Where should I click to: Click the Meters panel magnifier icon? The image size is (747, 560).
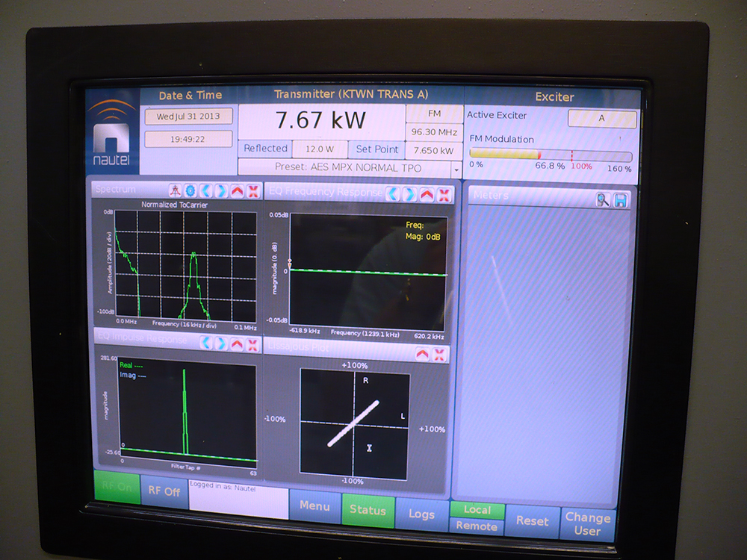[x=603, y=200]
